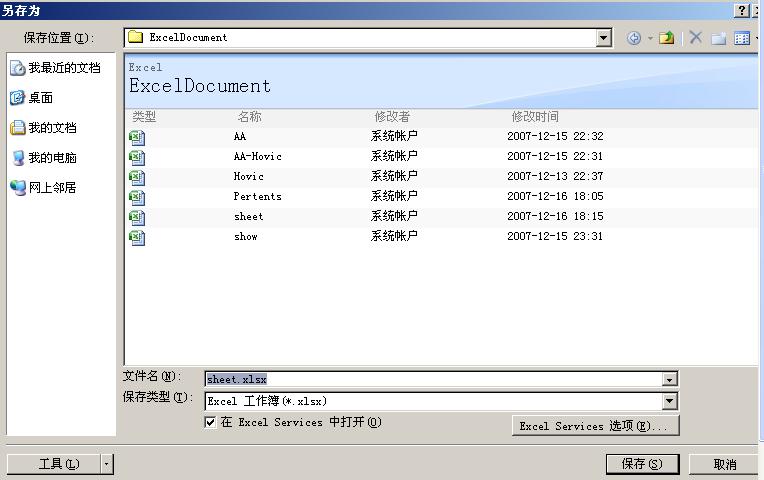Select file named sheet in list
The height and width of the screenshot is (480, 764).
(x=248, y=216)
